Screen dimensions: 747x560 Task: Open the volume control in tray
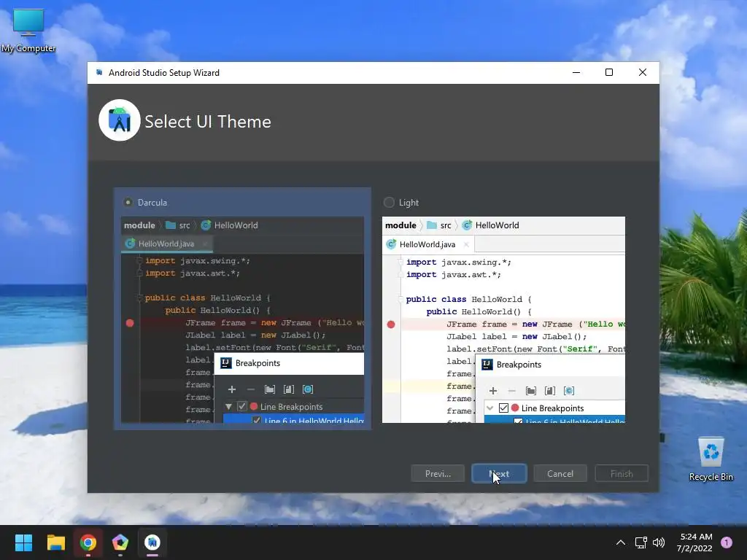659,542
